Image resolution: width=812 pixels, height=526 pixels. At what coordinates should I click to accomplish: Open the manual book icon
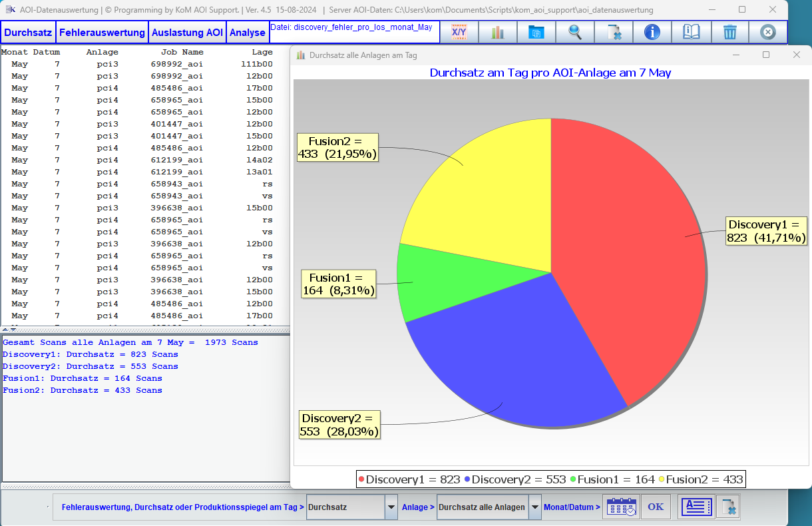point(691,32)
